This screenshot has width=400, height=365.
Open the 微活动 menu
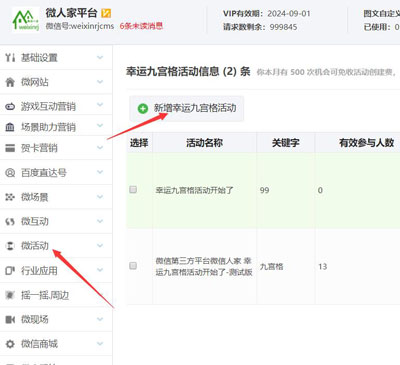[56, 246]
